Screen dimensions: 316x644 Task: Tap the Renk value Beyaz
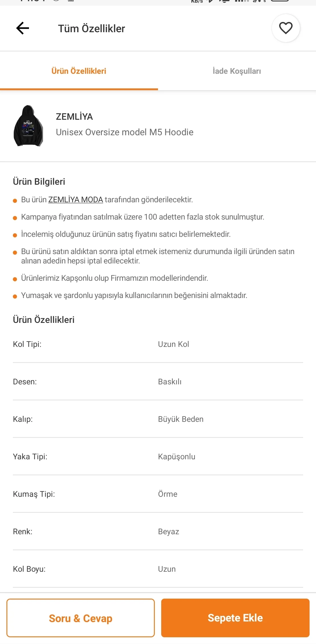tap(169, 532)
